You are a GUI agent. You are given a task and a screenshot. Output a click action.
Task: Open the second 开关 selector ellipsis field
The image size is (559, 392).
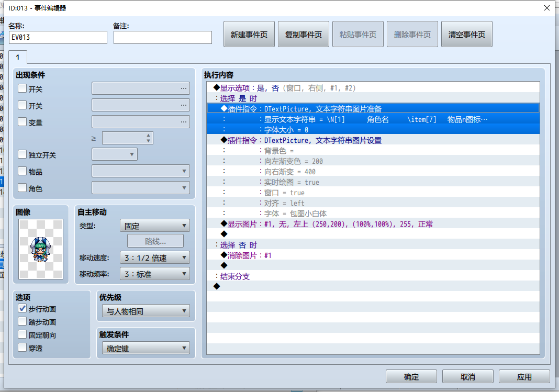click(141, 105)
